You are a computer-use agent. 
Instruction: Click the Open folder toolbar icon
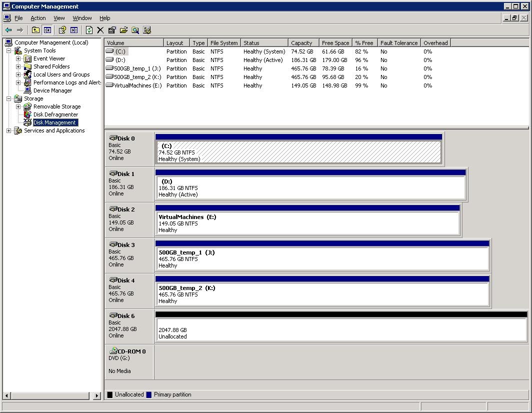123,30
